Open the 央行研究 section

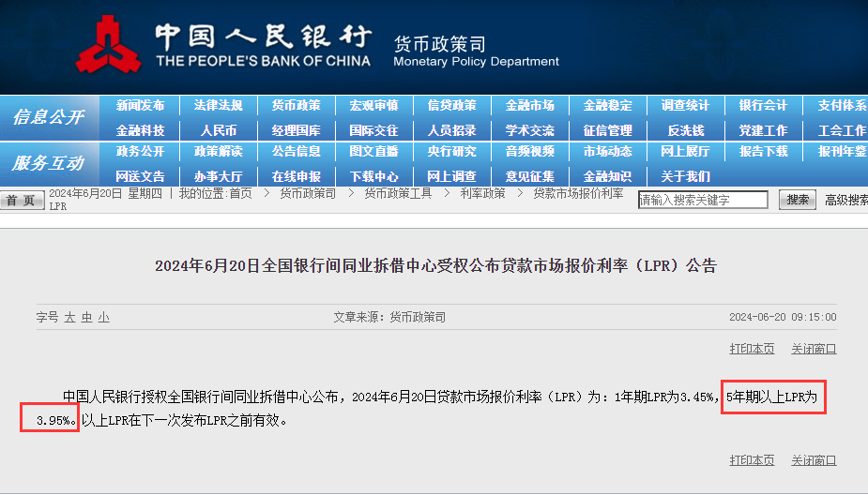click(451, 151)
